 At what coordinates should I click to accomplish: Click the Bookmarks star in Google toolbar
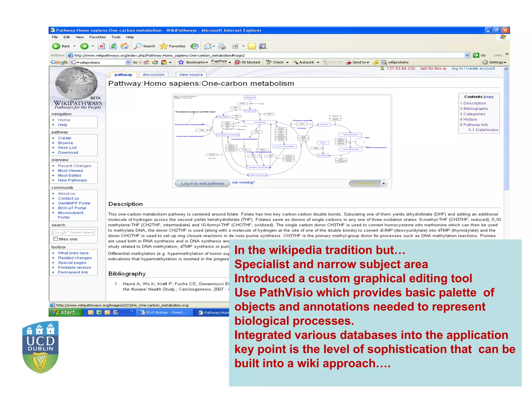tap(181, 62)
